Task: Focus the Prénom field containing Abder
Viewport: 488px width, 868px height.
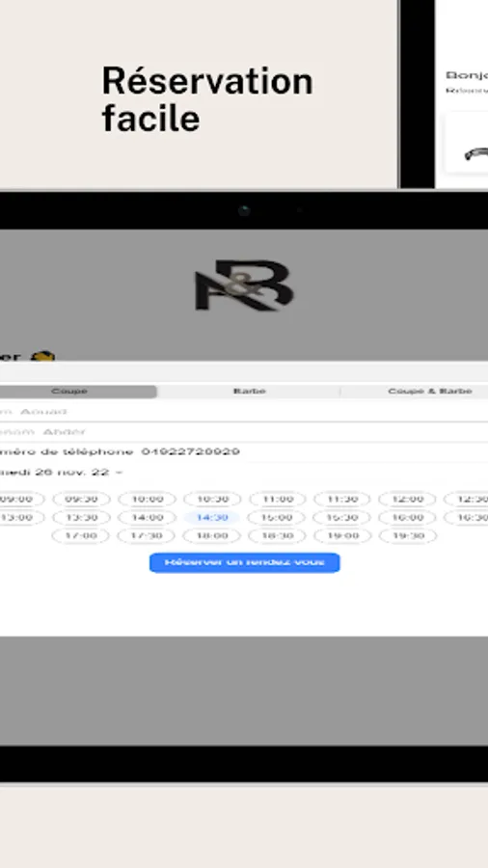Action: point(244,432)
